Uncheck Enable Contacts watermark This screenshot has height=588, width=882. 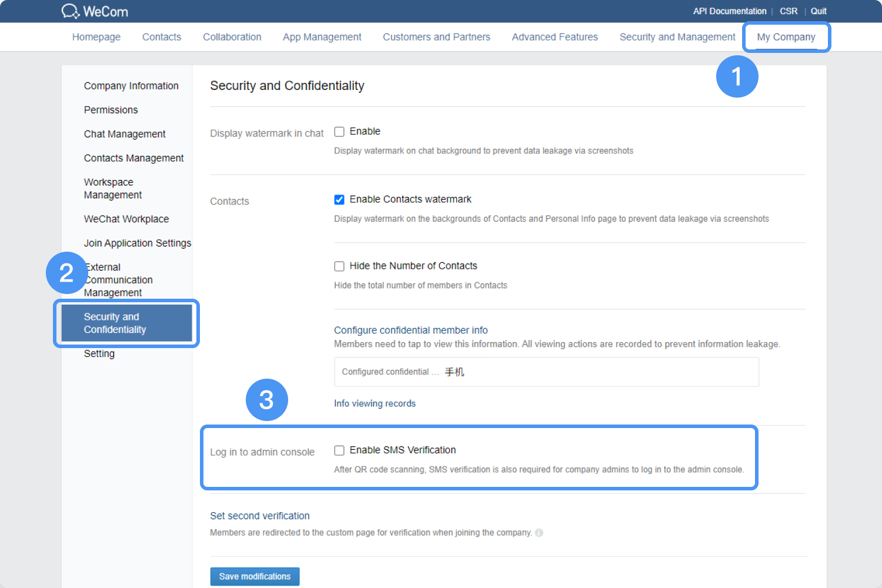tap(339, 199)
